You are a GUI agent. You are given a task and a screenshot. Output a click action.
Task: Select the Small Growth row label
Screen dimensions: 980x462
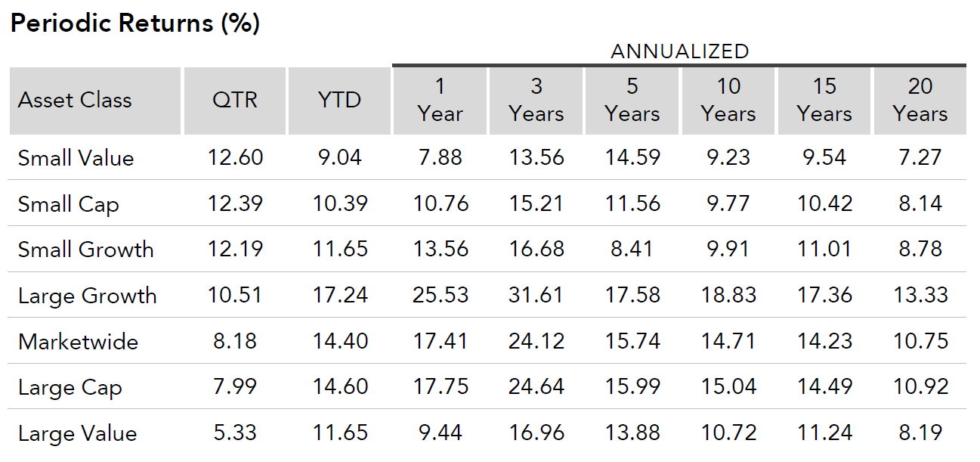point(85,250)
